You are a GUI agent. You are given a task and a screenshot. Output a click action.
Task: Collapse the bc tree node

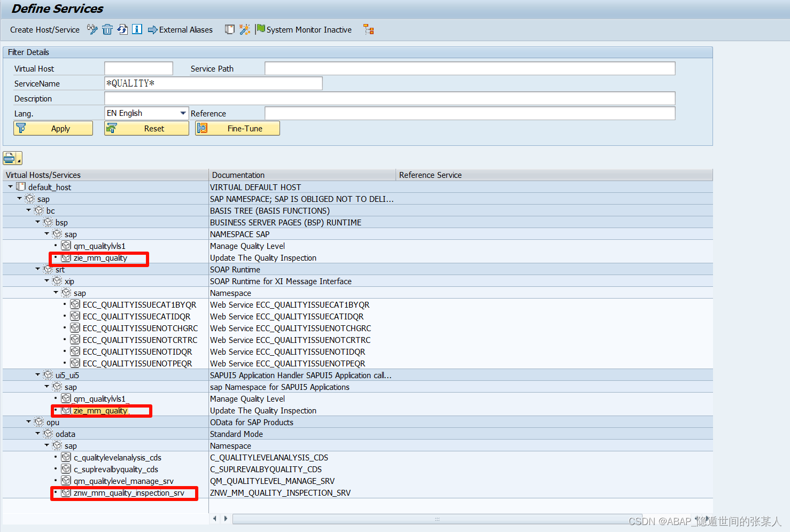coord(28,210)
